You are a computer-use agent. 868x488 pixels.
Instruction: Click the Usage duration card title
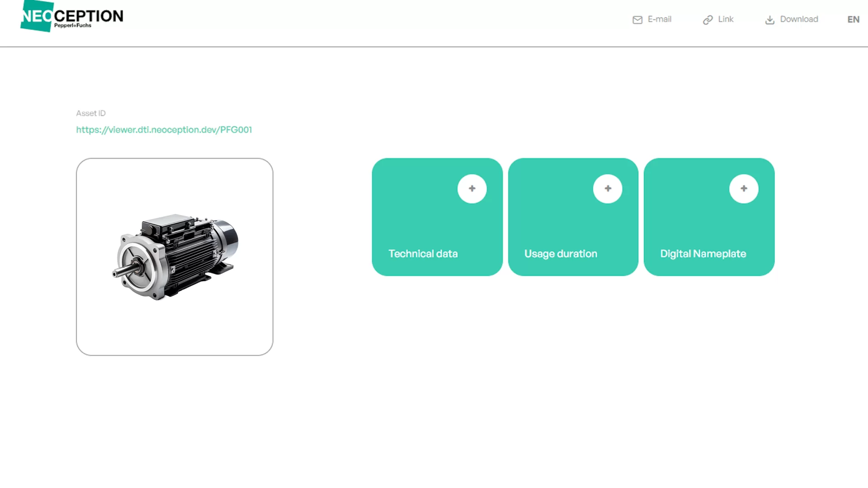tap(561, 254)
